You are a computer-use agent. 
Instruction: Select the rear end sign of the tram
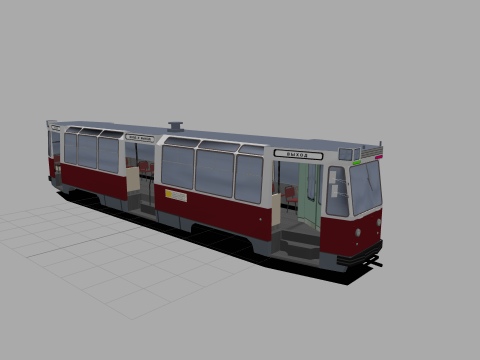pyautogui.click(x=55, y=128)
